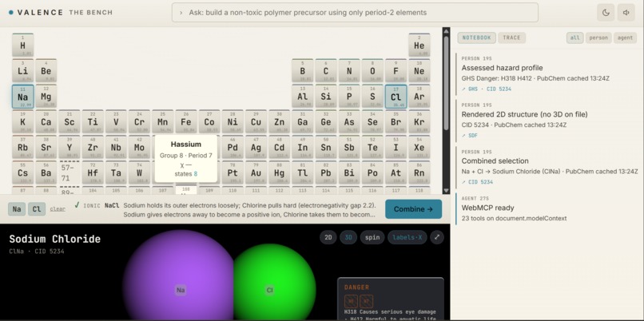Click the Silicon element tile
644x321 pixels.
pos(326,97)
